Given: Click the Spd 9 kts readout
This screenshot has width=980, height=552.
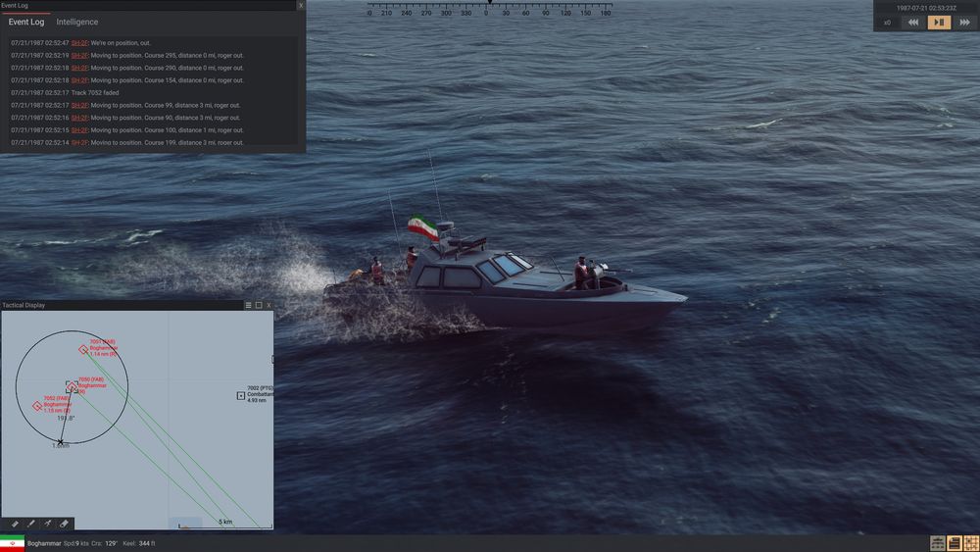Looking at the screenshot, I should (76, 543).
